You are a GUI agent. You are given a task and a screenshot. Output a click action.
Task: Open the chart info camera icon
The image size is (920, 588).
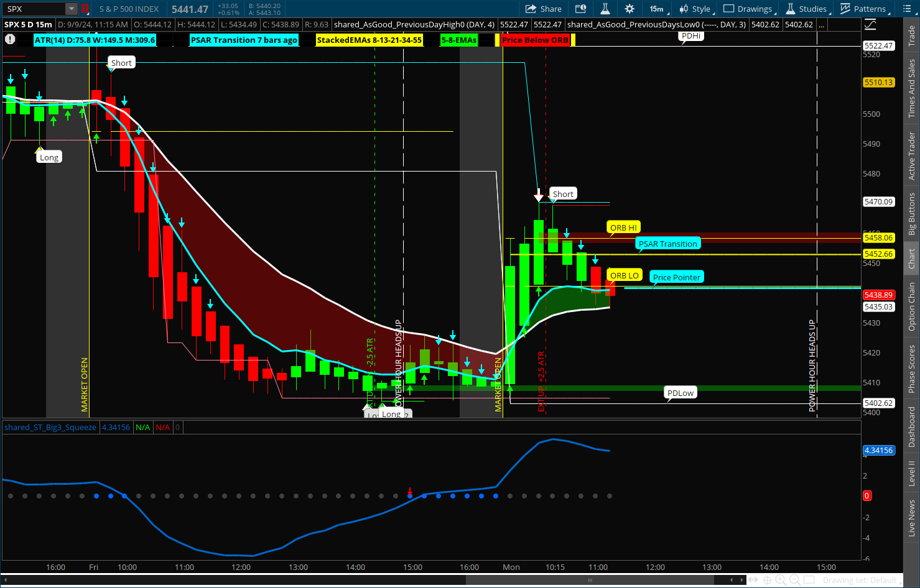pyautogui.click(x=580, y=9)
